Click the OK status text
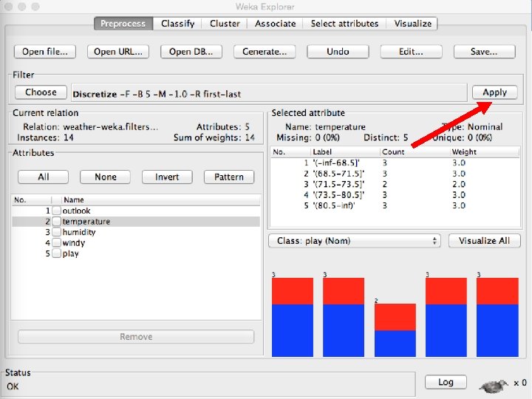Viewport: 532px width, 399px height. (x=13, y=386)
